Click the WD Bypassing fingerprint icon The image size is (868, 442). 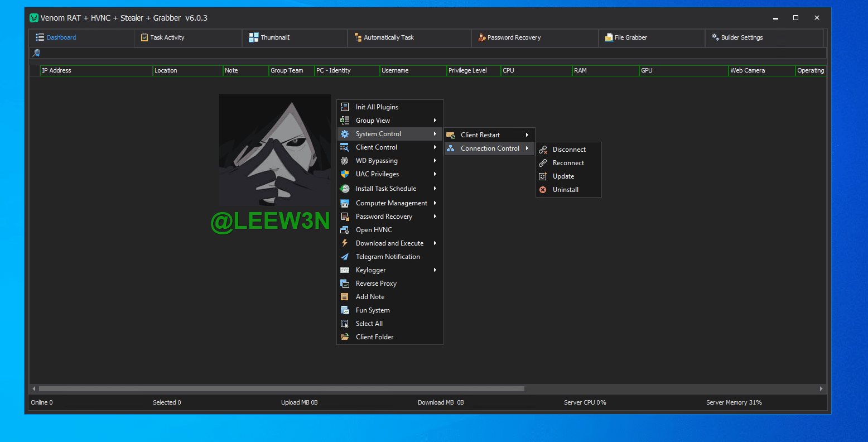pos(345,161)
